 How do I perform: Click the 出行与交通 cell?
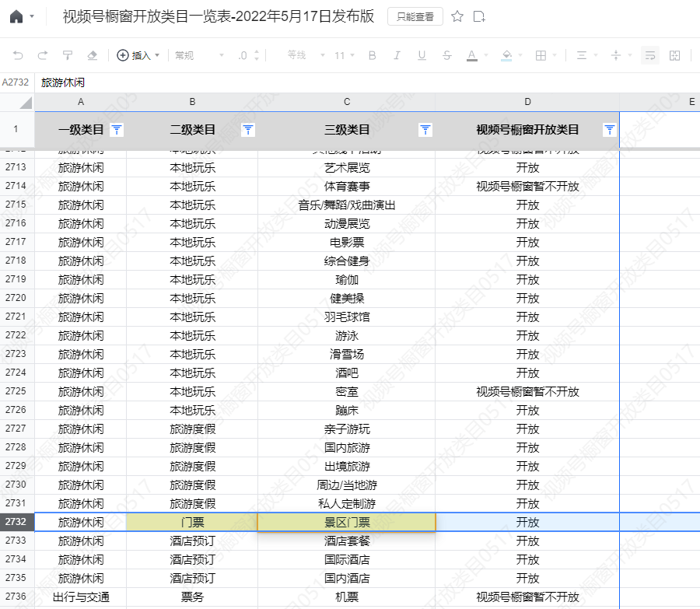click(x=81, y=597)
